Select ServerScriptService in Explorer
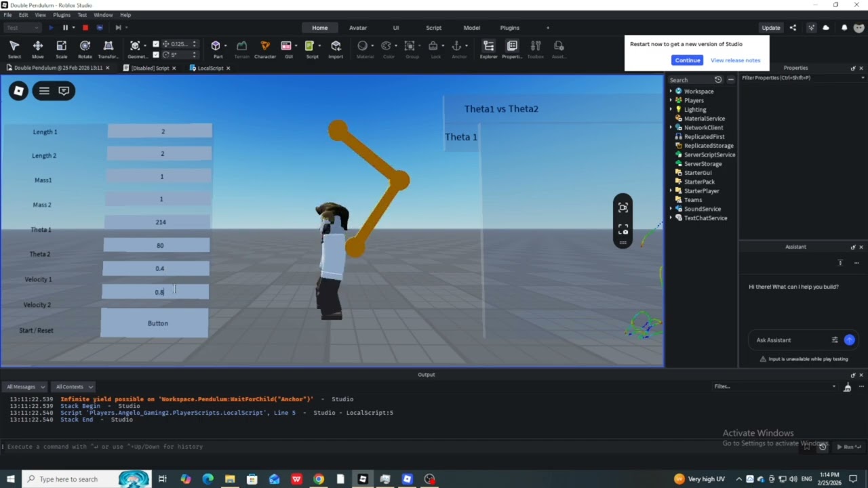The width and height of the screenshot is (868, 488). click(709, 155)
